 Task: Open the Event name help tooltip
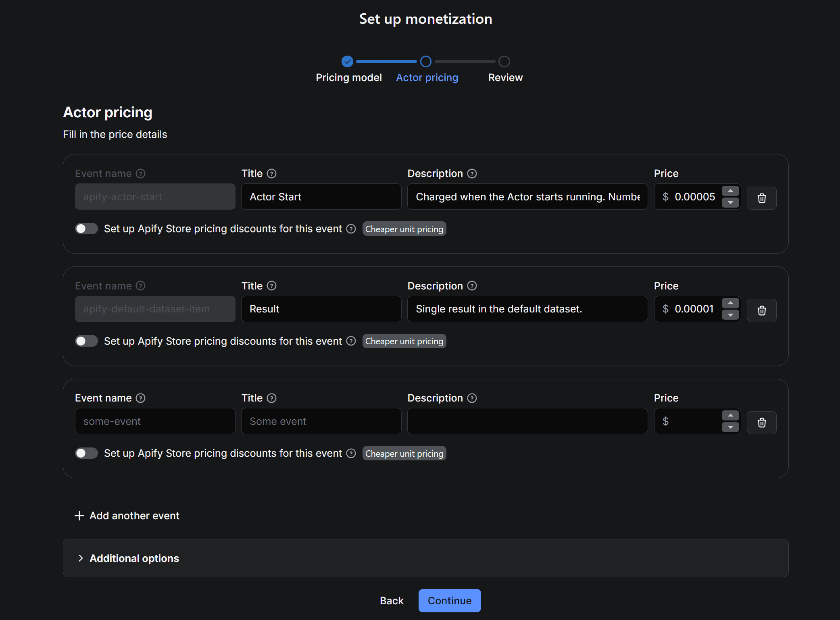[140, 173]
